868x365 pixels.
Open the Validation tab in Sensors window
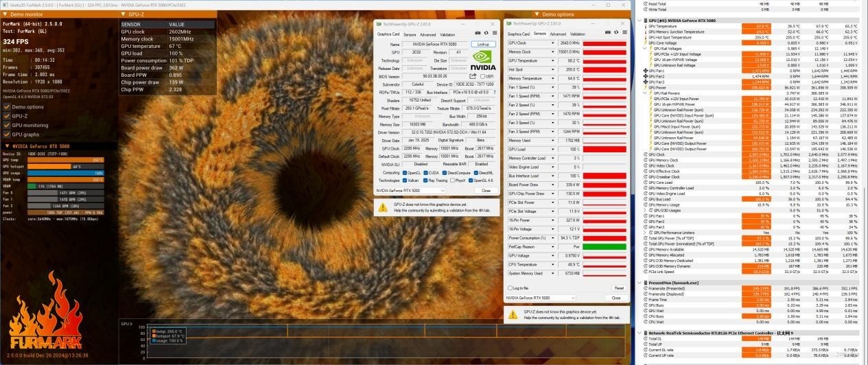pos(578,34)
